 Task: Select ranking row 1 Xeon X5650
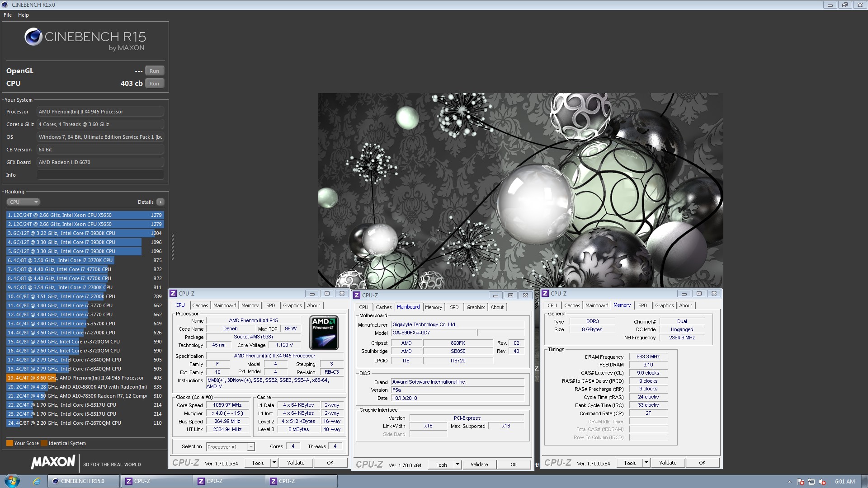(x=85, y=216)
